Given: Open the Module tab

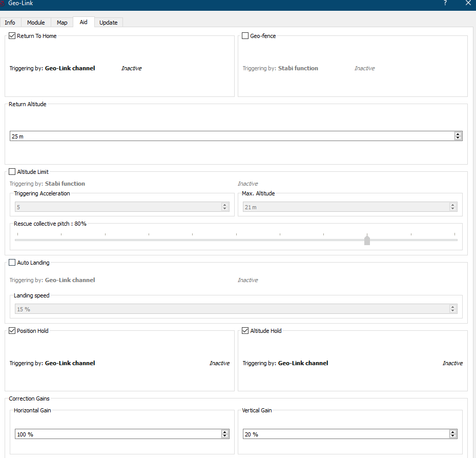Looking at the screenshot, I should click(x=36, y=23).
